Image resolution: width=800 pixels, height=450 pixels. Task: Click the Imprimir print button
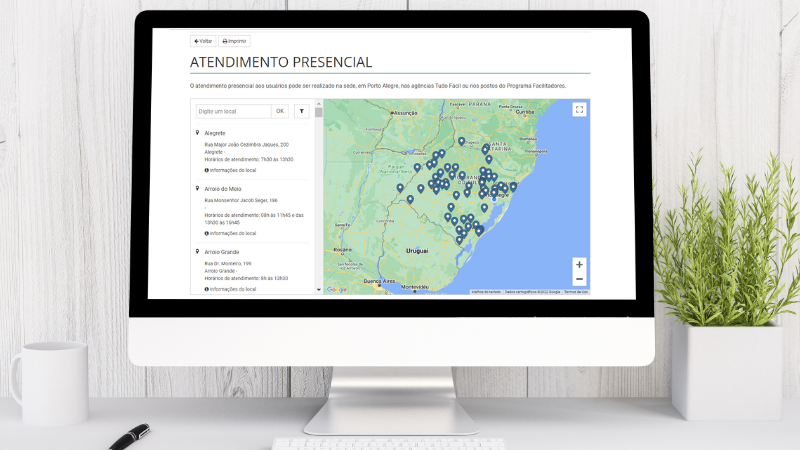click(234, 41)
